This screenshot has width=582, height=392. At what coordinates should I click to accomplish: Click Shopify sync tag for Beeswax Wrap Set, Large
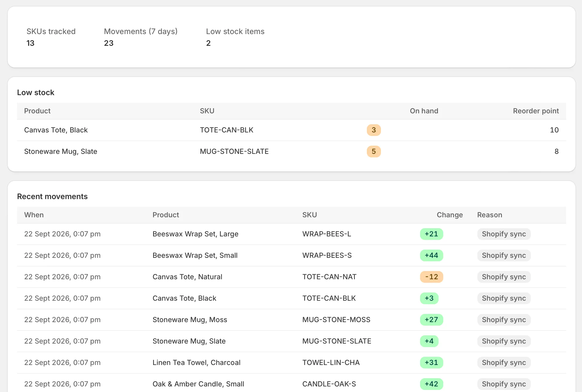[504, 234]
